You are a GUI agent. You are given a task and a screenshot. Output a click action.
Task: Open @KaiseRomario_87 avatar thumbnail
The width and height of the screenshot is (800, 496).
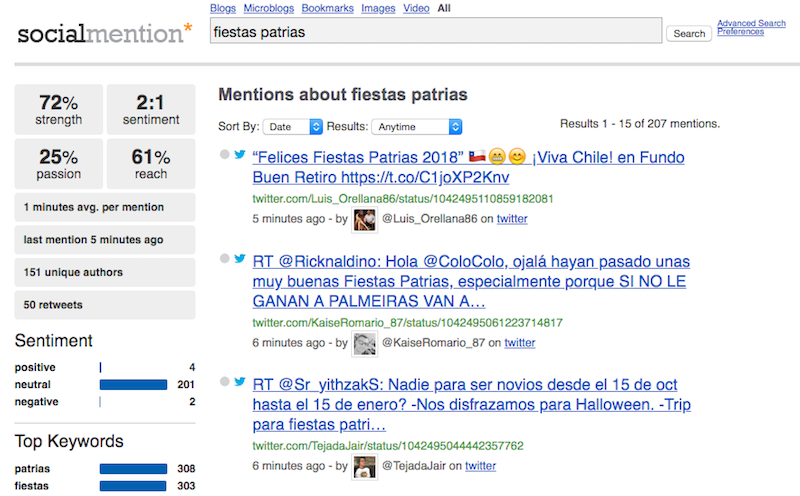tap(365, 343)
